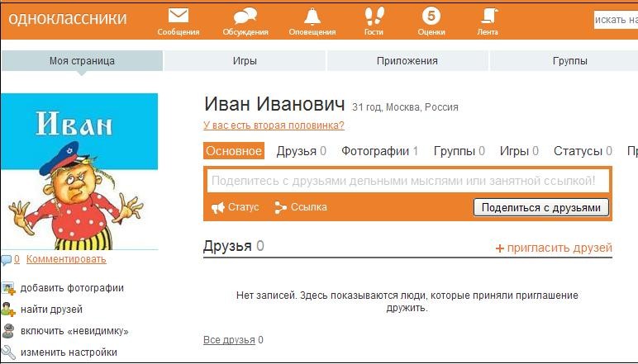
Task: Click the Комментировать link
Action: (66, 259)
